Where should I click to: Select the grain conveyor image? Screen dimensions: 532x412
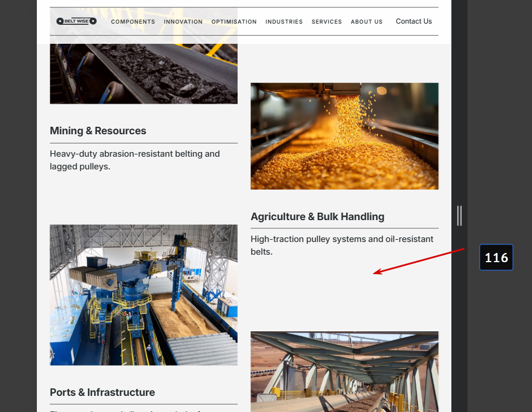(344, 136)
